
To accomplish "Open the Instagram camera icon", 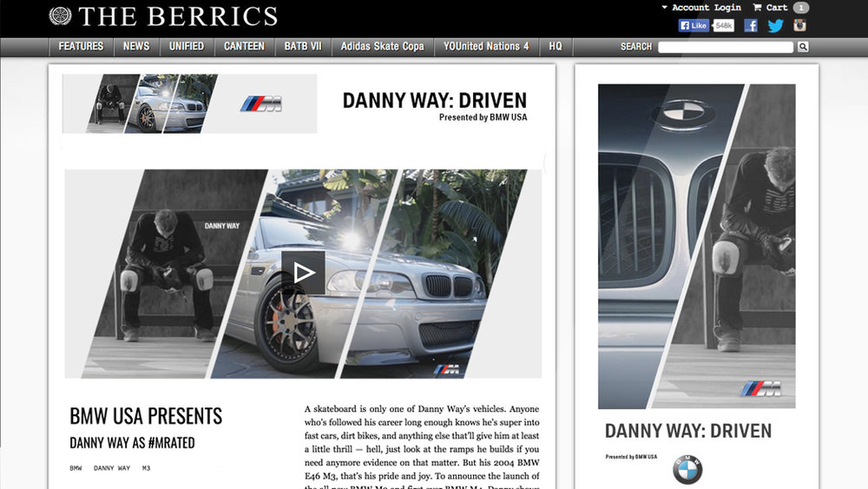I will pos(799,25).
